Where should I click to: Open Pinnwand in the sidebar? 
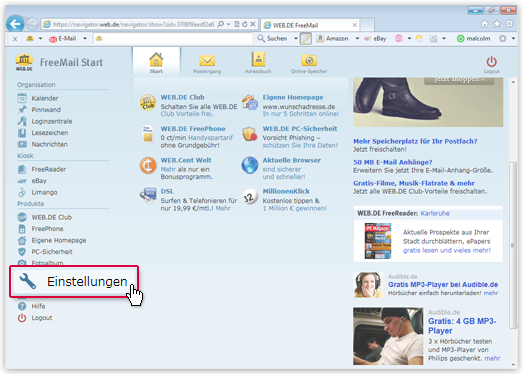click(x=46, y=109)
